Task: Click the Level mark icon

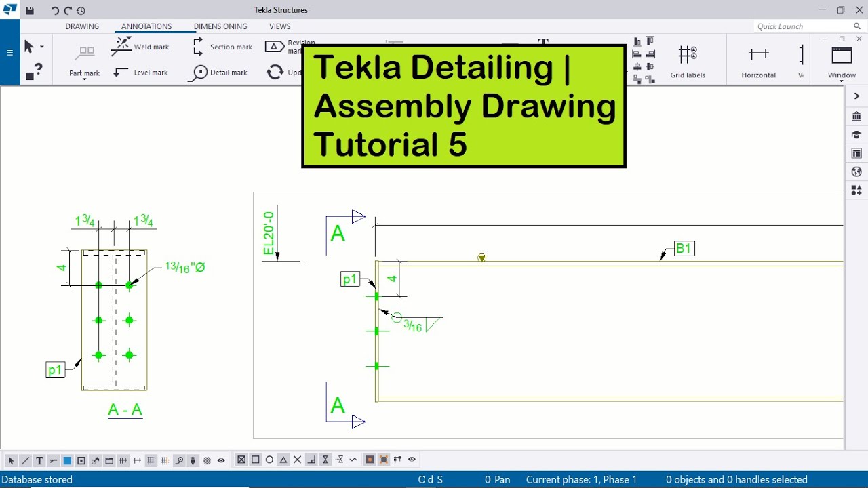Action: tap(121, 72)
